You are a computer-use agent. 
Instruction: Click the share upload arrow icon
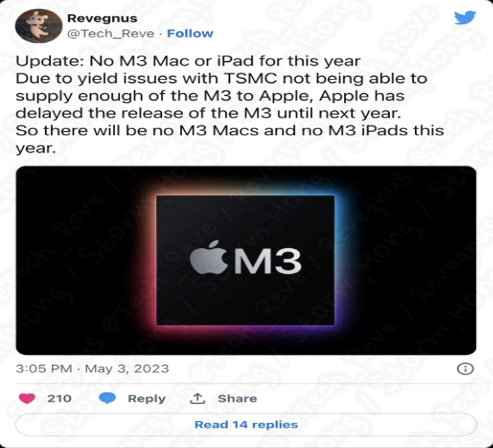coord(197,399)
